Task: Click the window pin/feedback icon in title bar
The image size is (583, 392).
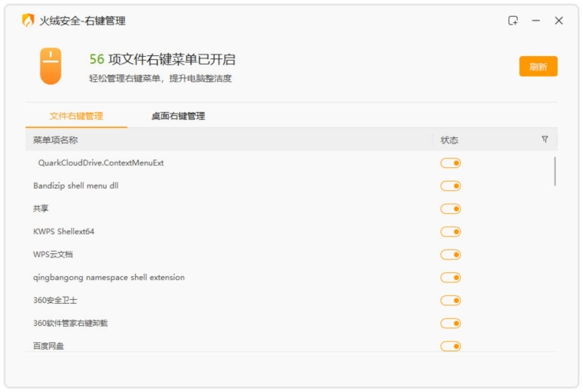Action: 513,21
